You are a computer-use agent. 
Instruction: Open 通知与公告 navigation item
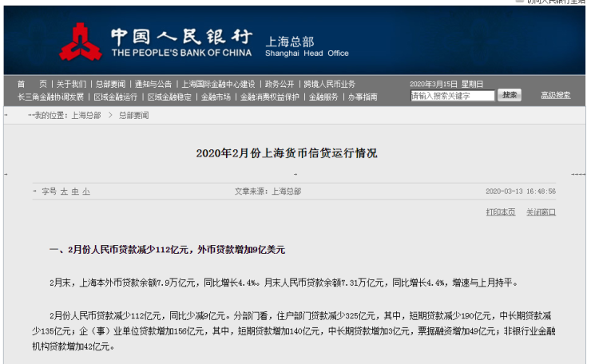pyautogui.click(x=153, y=84)
